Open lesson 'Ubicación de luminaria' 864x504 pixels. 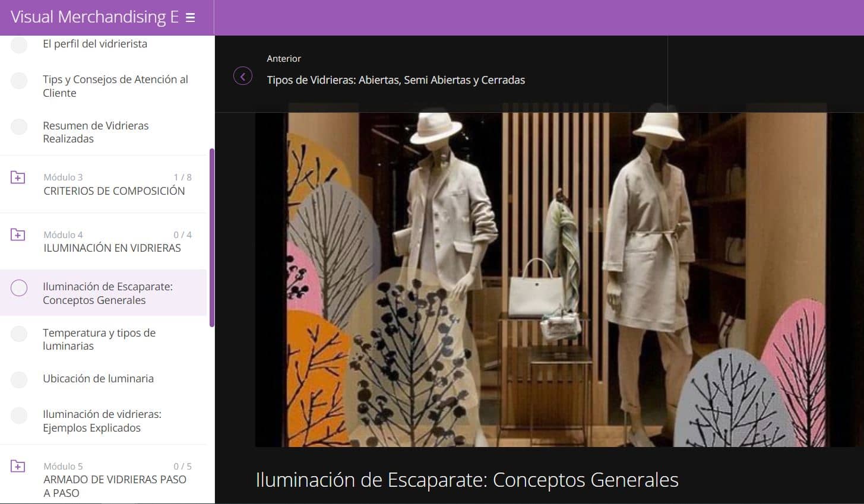[x=98, y=379]
